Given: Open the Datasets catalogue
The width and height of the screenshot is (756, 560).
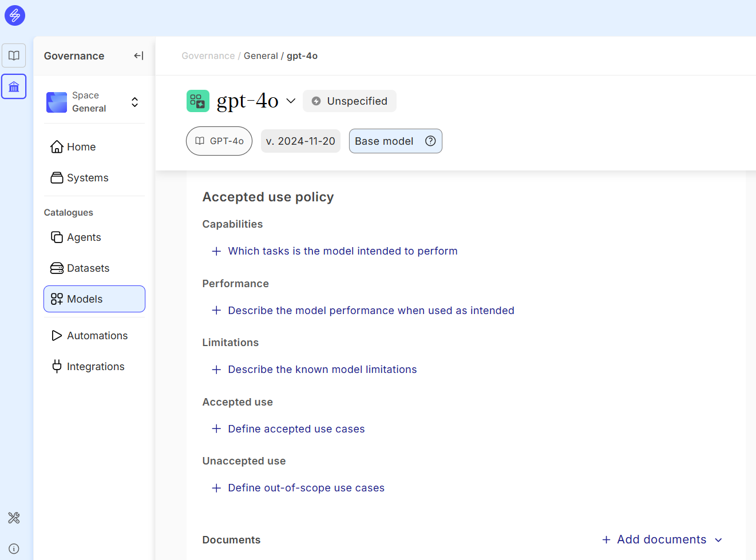Looking at the screenshot, I should pos(88,268).
